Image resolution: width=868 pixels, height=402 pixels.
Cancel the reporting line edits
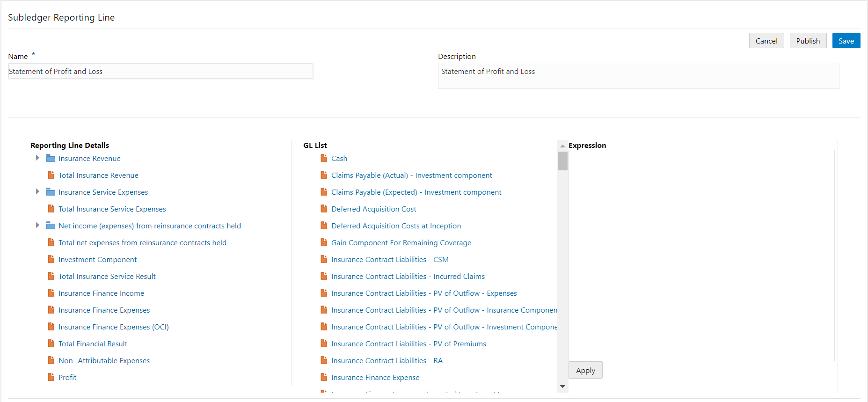coord(766,41)
